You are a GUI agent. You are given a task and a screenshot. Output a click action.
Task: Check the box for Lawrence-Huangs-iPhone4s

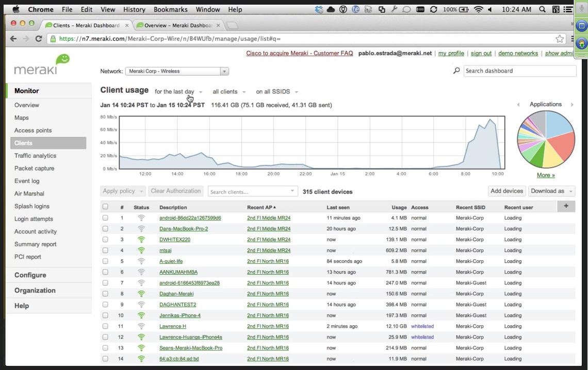[105, 337]
